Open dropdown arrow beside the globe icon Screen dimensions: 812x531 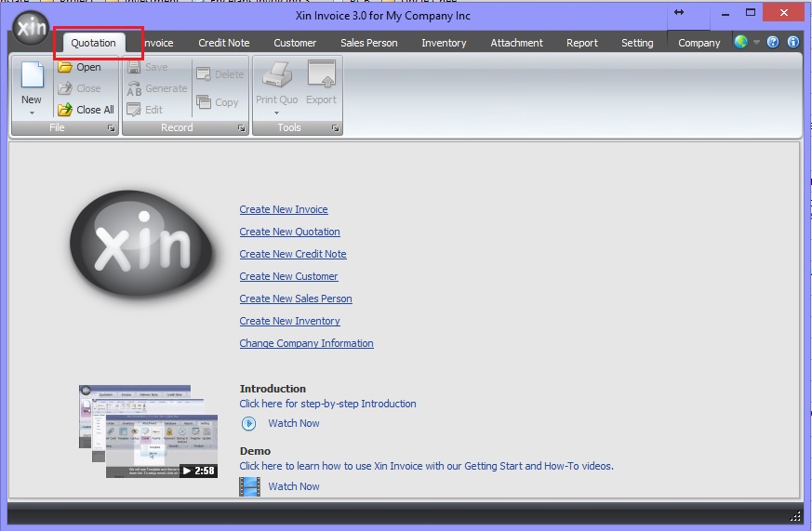point(756,42)
